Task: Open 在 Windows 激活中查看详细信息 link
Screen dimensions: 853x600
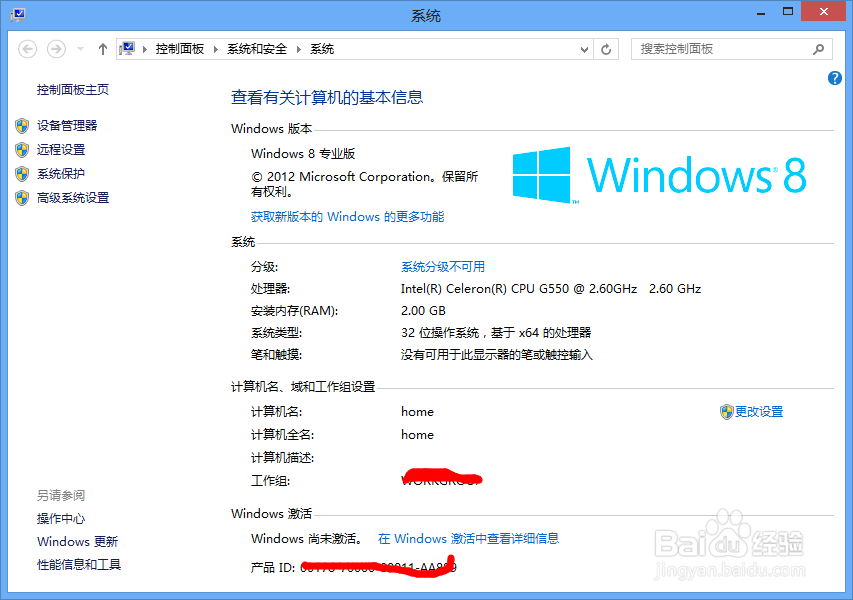Action: pos(468,539)
